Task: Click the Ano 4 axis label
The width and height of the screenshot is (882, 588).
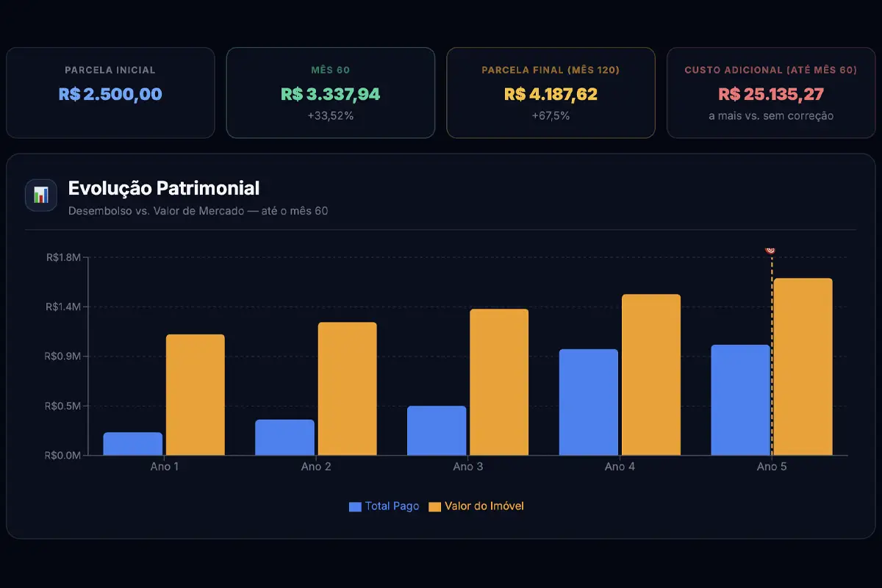Action: (620, 467)
